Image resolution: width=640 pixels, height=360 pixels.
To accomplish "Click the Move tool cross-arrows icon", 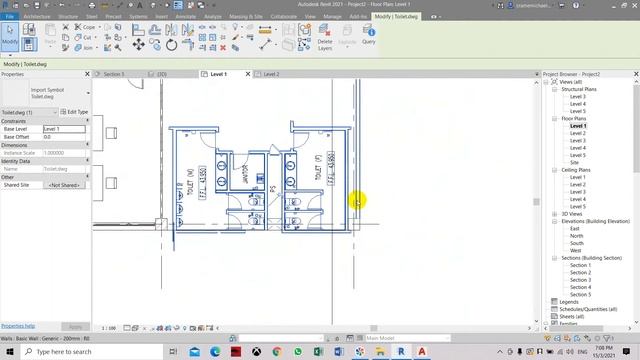I will pyautogui.click(x=138, y=45).
